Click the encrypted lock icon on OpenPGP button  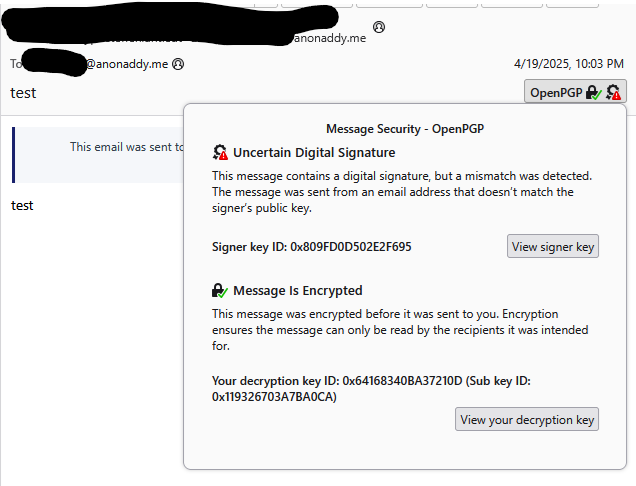click(x=594, y=93)
